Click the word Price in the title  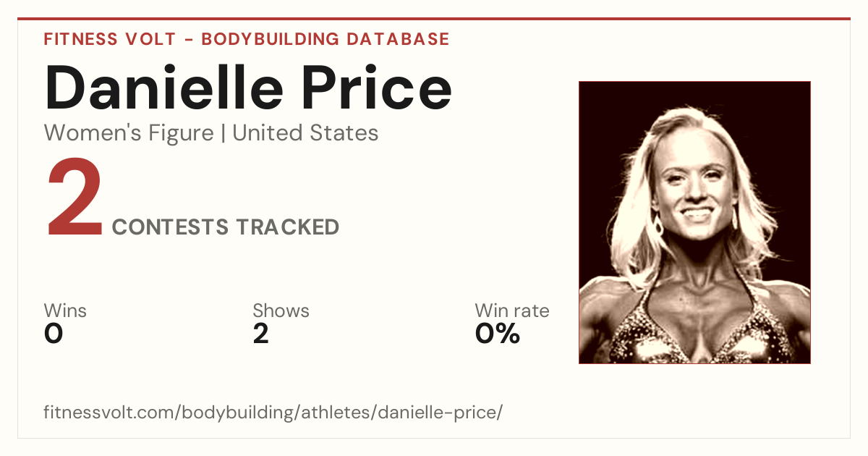tap(377, 89)
